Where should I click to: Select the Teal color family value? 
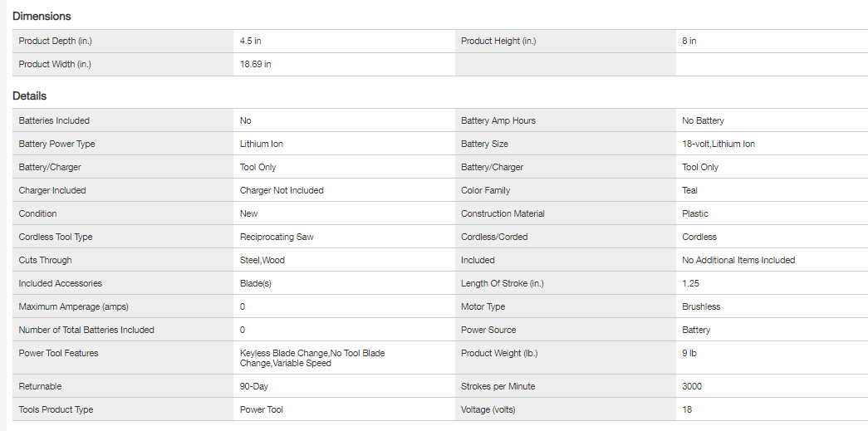pyautogui.click(x=692, y=190)
